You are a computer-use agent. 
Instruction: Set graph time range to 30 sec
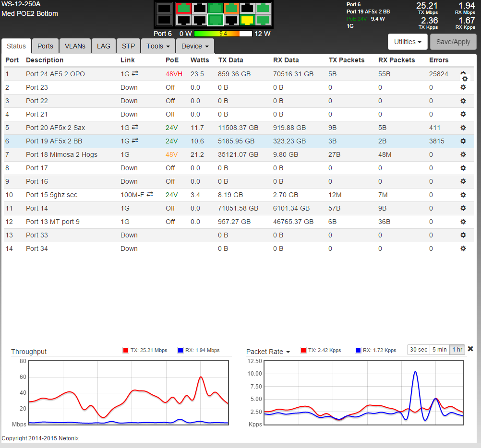coord(418,350)
